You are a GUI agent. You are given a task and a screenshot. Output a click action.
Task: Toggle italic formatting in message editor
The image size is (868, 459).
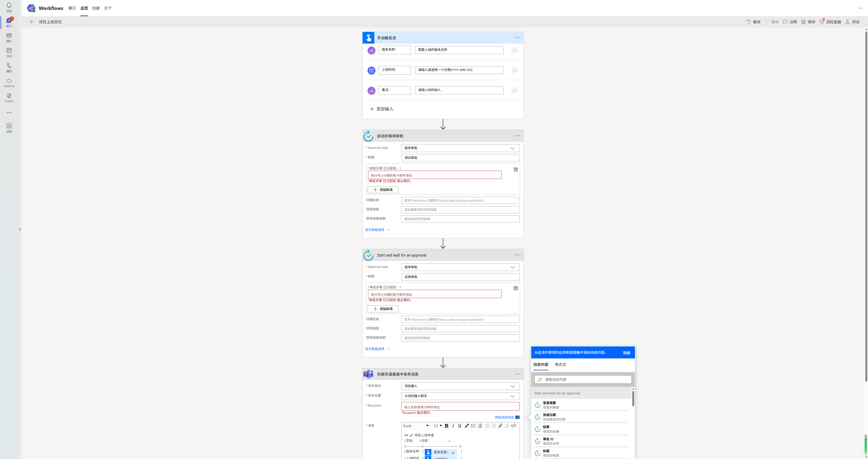(x=453, y=426)
